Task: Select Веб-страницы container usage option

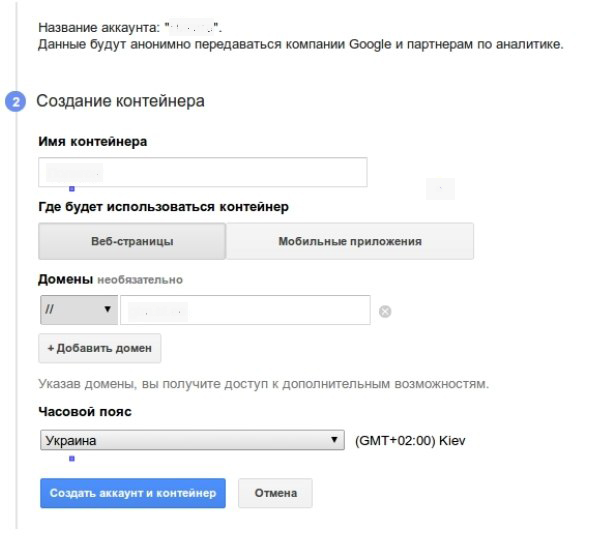Action: click(x=132, y=241)
